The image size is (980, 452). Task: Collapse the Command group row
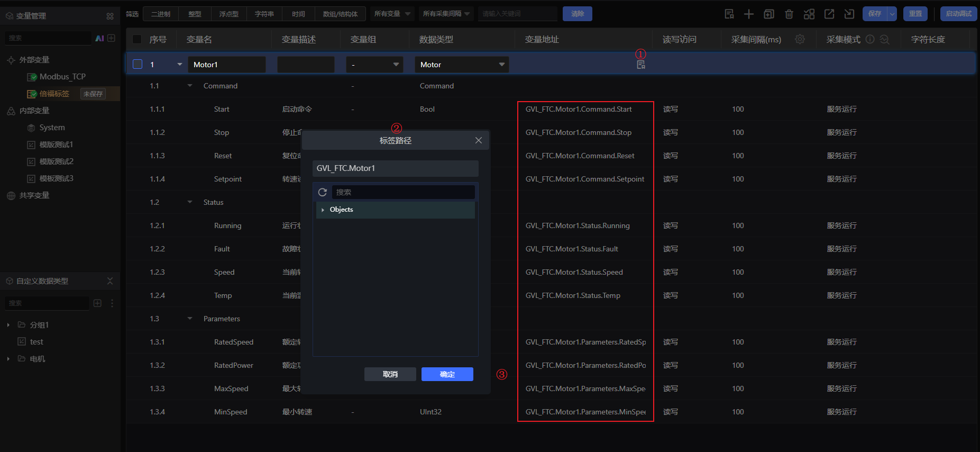click(x=190, y=86)
